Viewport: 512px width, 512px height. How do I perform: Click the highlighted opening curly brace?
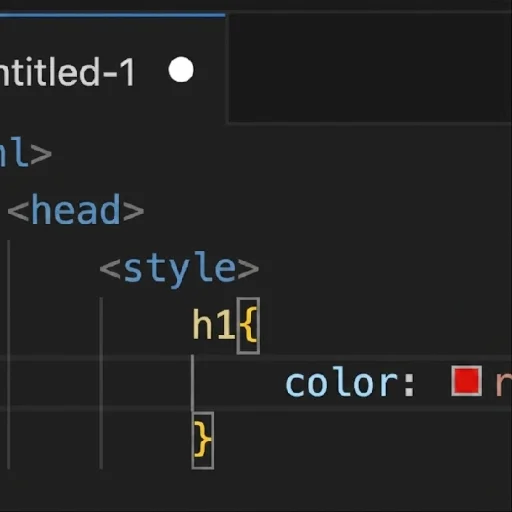[248, 326]
